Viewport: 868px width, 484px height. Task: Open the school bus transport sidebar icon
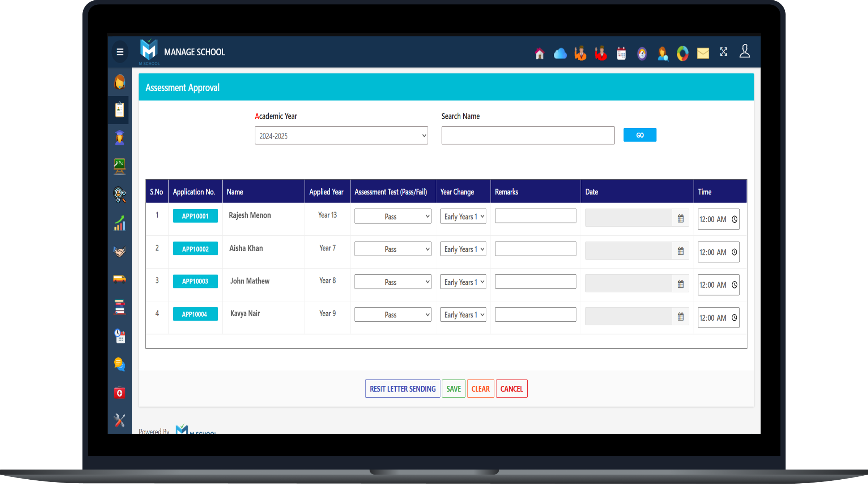(120, 279)
